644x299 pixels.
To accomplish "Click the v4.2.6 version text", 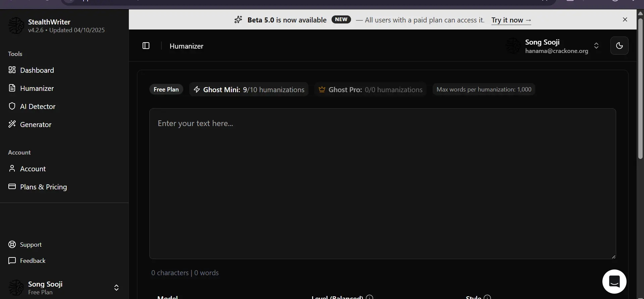I will (x=36, y=30).
